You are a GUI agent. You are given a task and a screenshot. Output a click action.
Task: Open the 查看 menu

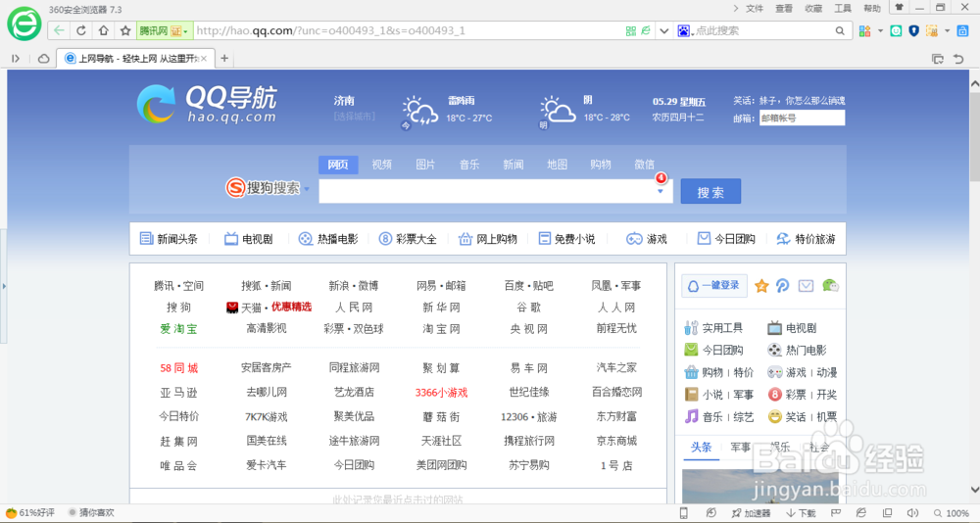click(x=784, y=8)
